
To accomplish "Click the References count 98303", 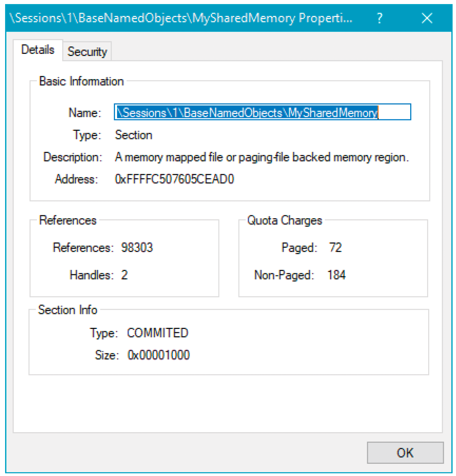I will [137, 247].
